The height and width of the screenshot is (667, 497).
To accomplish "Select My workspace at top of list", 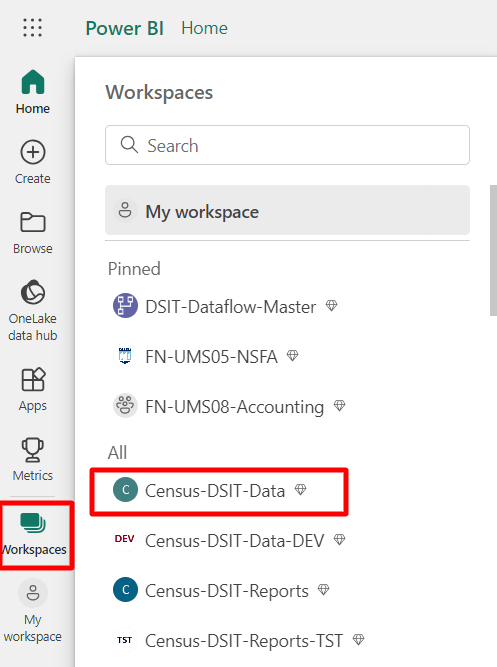I will click(287, 210).
